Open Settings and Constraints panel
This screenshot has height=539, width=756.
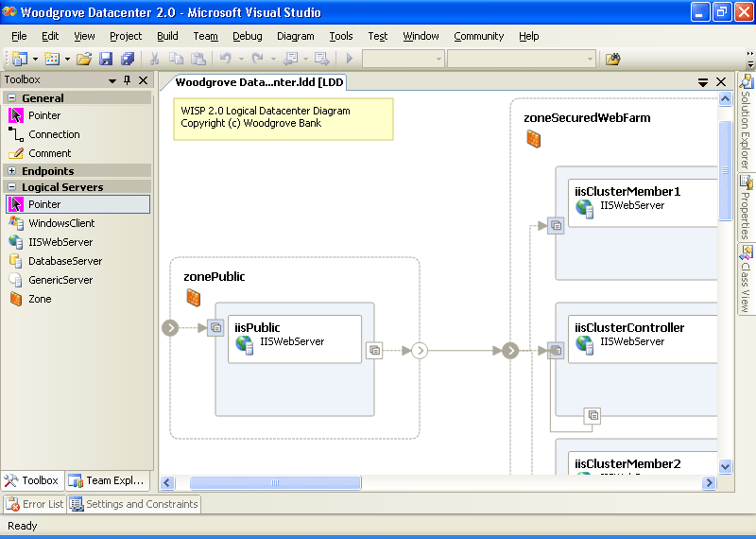[x=133, y=504]
